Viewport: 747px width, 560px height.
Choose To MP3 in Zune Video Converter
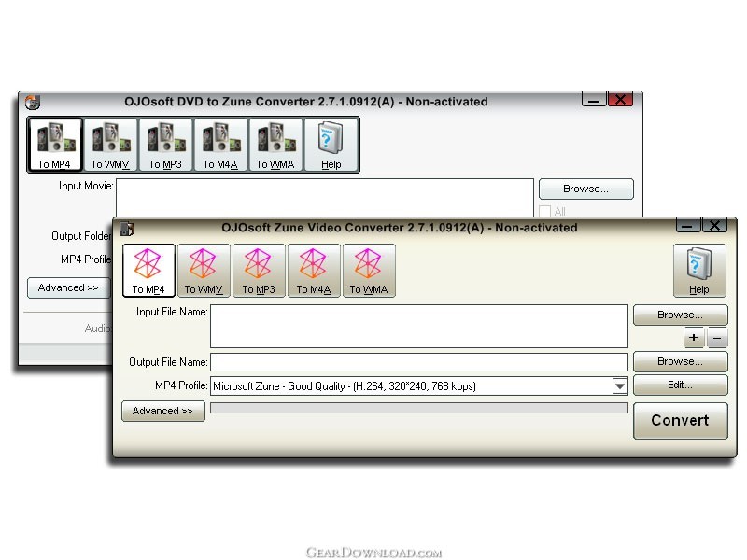259,271
